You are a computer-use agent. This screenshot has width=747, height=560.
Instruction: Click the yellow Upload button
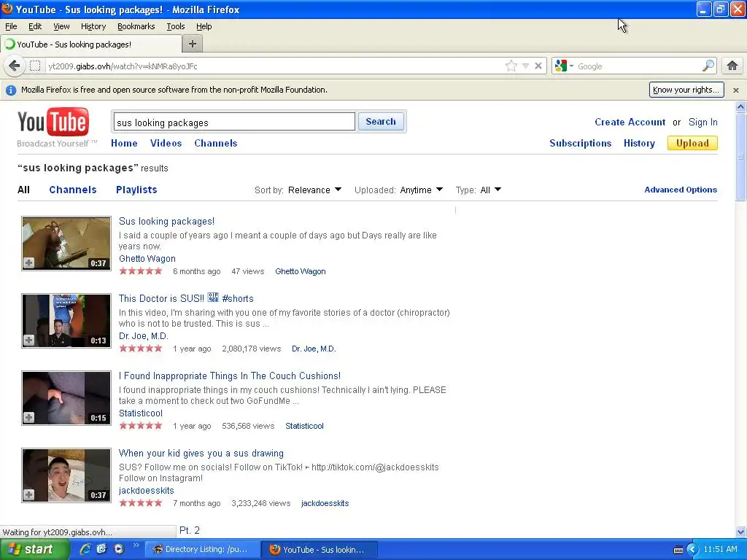point(692,143)
